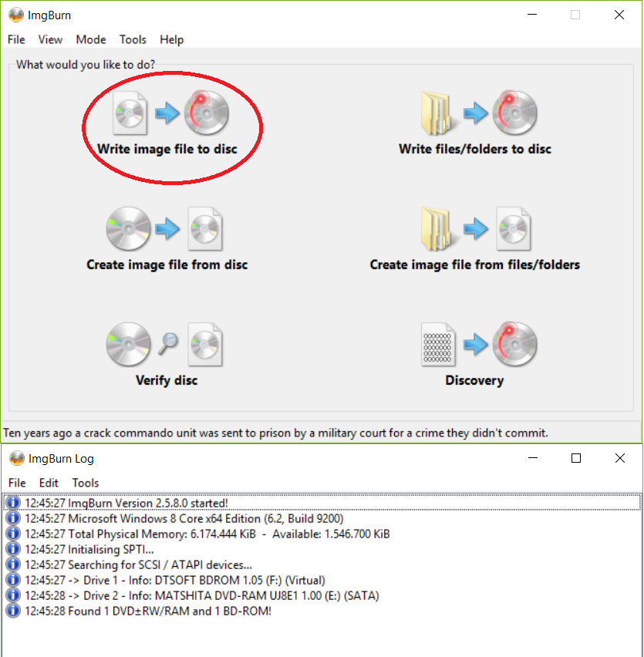
Task: Minimize the ImgBurn Log window
Action: pyautogui.click(x=533, y=458)
